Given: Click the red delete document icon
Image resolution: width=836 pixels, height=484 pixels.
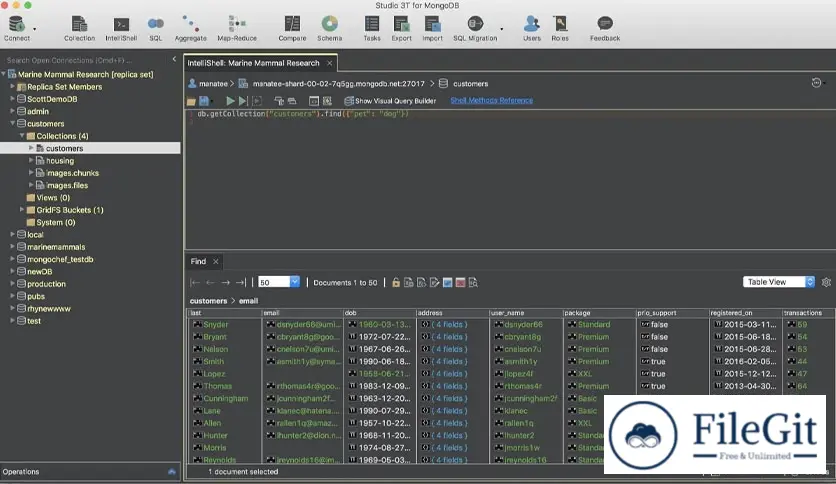Looking at the screenshot, I should 460,283.
